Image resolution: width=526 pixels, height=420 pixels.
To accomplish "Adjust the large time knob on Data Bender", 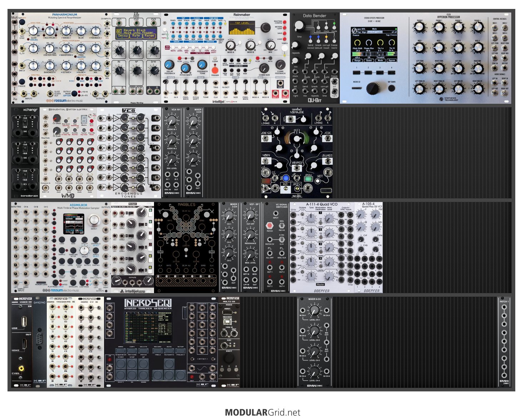I will 299,25.
